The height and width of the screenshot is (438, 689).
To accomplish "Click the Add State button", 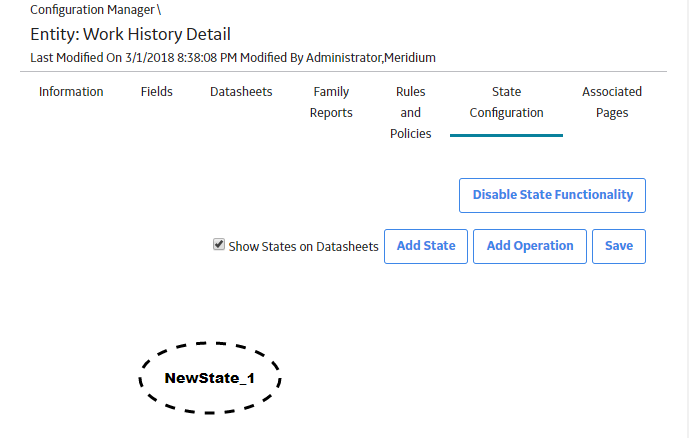I will pos(426,246).
